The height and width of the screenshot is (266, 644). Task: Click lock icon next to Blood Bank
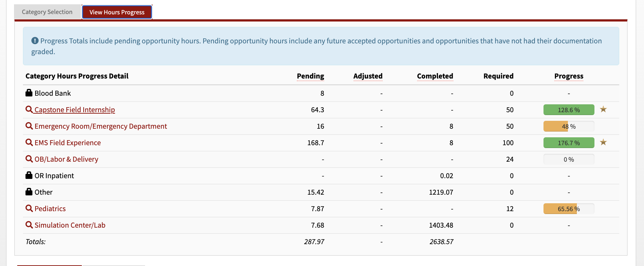pyautogui.click(x=29, y=93)
